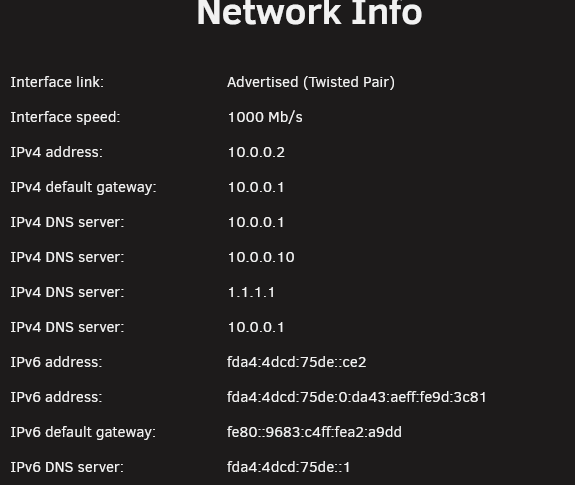575x485 pixels.
Task: Select the Interface link label
Action: [57, 82]
